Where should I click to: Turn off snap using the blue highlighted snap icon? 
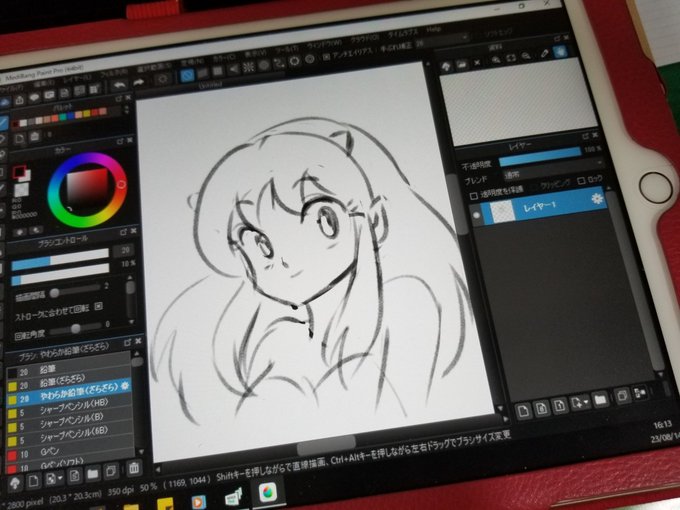pyautogui.click(x=187, y=76)
